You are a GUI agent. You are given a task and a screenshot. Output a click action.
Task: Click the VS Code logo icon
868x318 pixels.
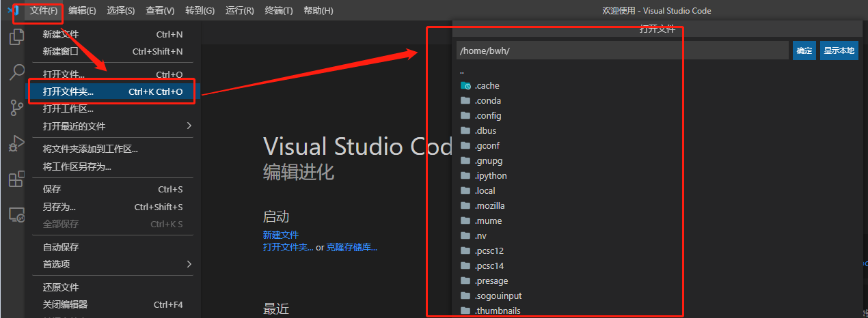12,10
